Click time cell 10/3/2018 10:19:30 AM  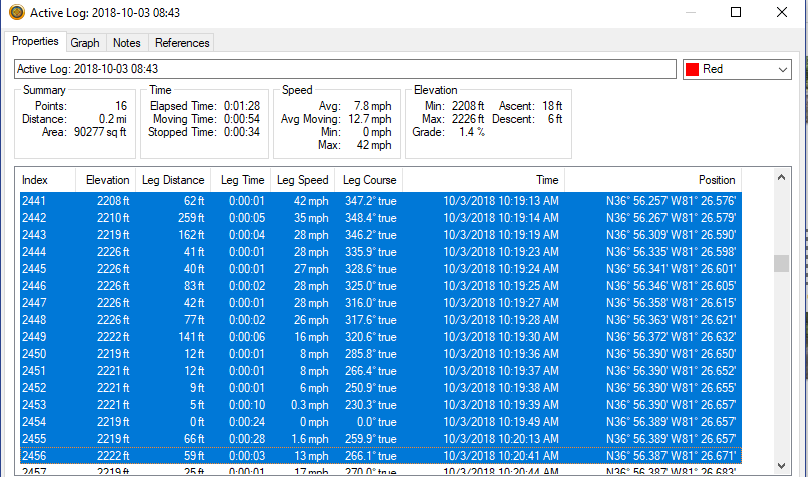[501, 337]
